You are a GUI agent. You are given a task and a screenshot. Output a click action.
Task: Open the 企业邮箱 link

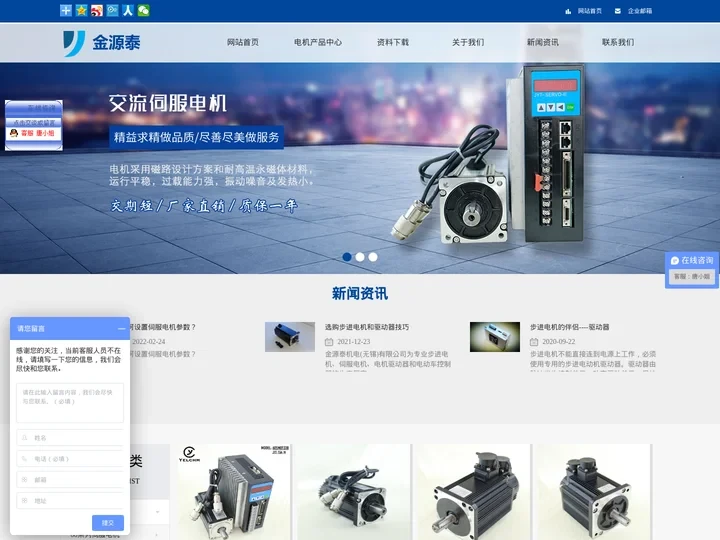pyautogui.click(x=640, y=11)
